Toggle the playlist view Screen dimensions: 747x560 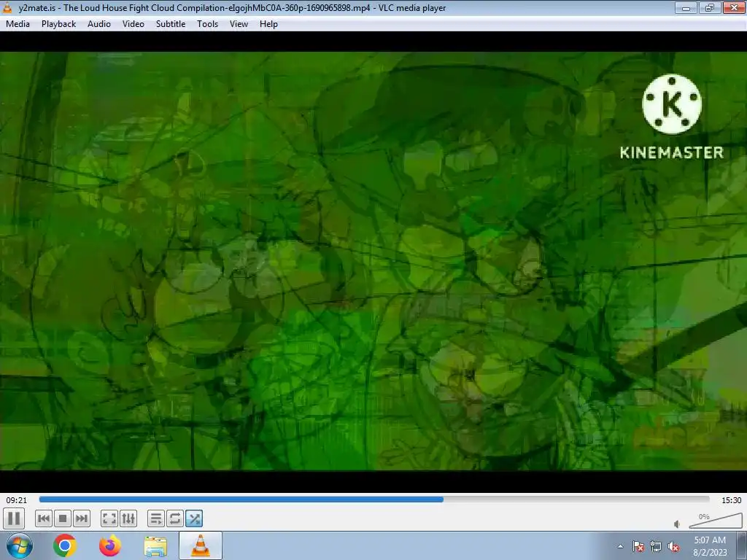[156, 518]
